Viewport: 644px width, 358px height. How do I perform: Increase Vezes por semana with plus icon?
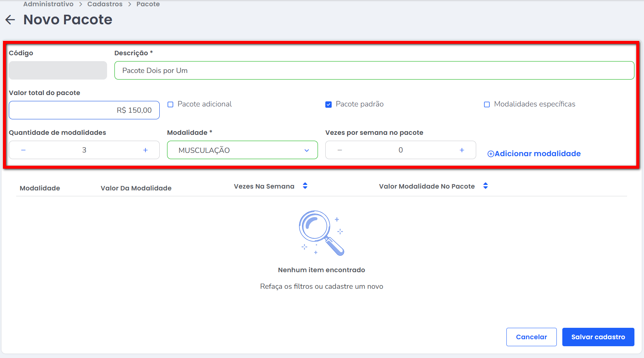tap(462, 150)
